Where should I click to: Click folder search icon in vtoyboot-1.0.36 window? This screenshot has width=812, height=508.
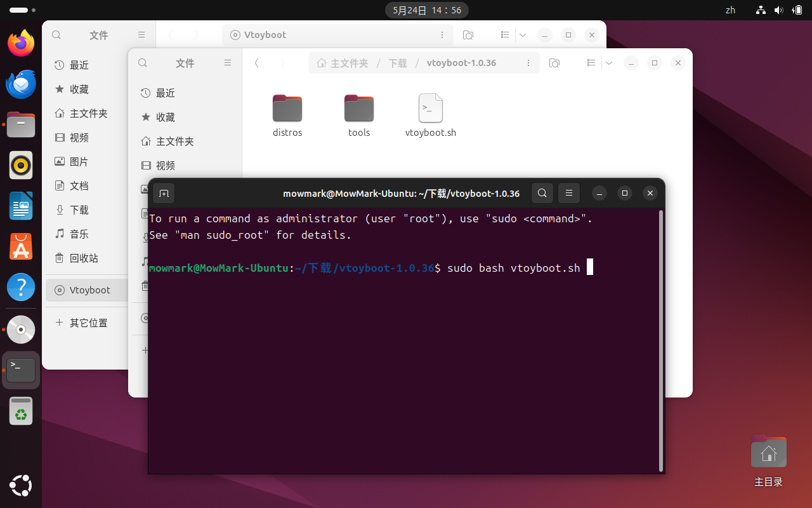(554, 63)
